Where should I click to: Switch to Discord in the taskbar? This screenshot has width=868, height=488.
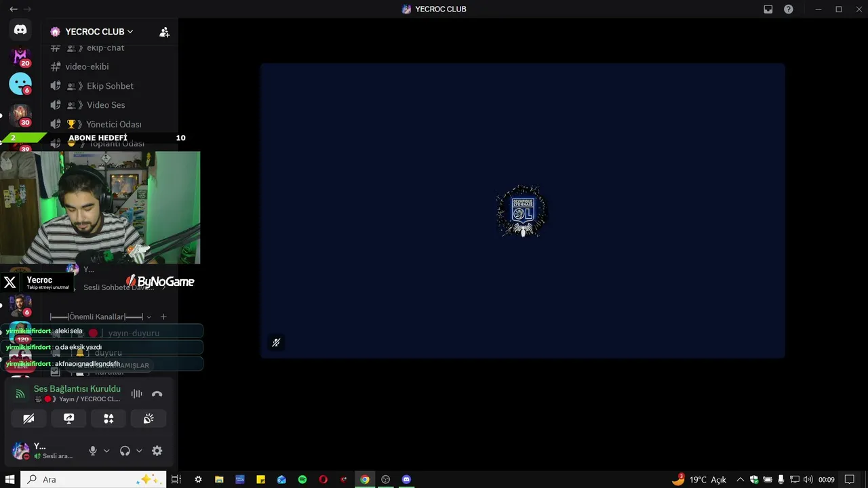[406, 479]
